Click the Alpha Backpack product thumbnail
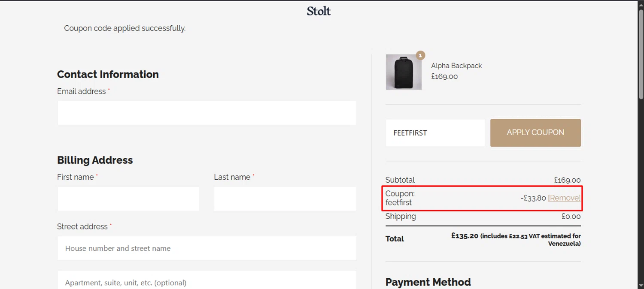644x289 pixels. 404,72
